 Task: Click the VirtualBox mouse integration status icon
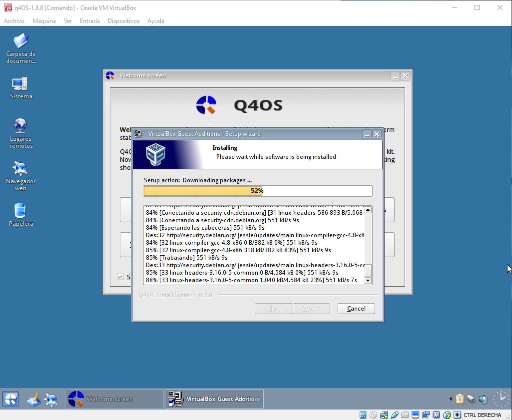click(447, 415)
